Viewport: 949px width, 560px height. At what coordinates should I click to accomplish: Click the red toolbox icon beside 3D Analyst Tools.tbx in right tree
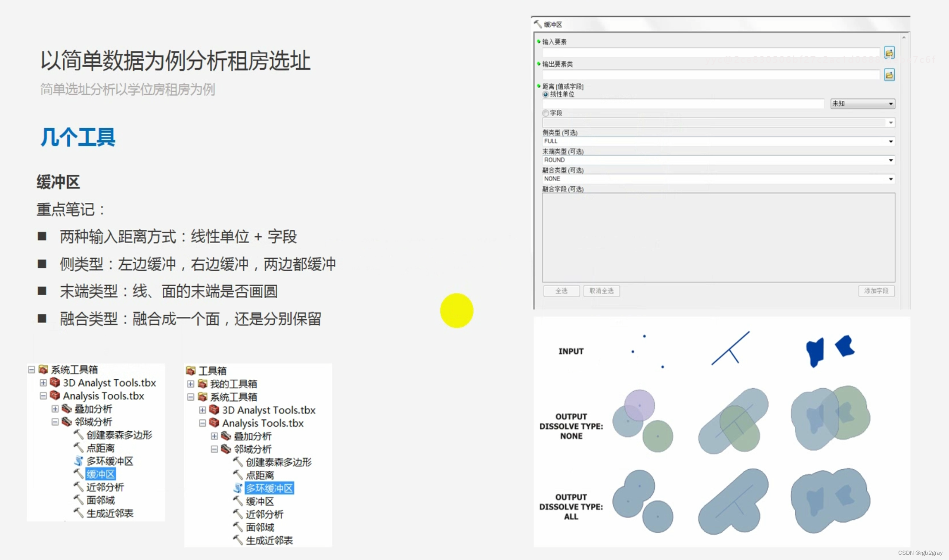(214, 410)
